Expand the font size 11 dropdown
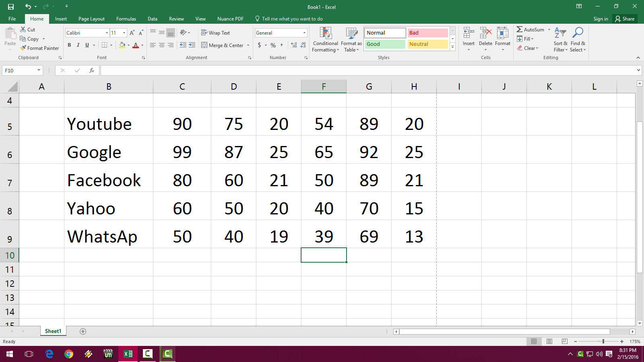 point(124,33)
